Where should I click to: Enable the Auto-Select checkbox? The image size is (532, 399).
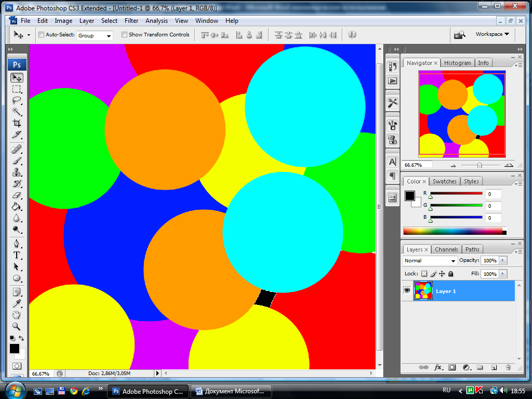coord(42,35)
